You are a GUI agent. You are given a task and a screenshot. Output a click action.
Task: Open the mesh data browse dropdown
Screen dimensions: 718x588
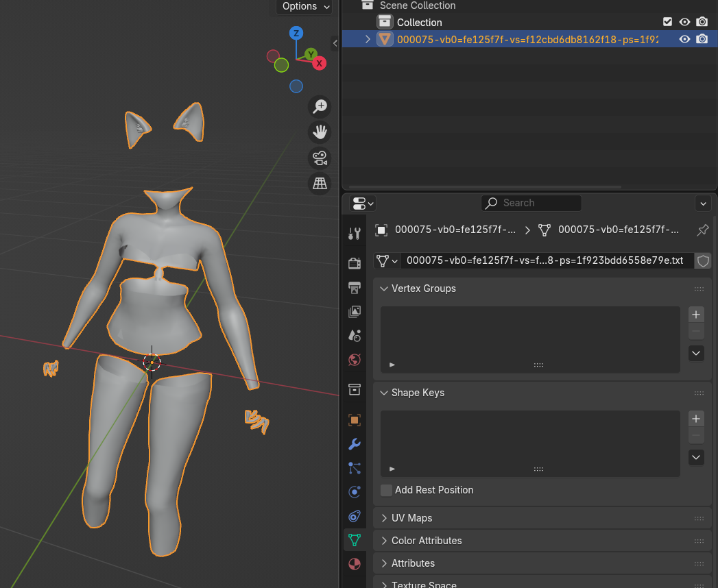pyautogui.click(x=387, y=261)
